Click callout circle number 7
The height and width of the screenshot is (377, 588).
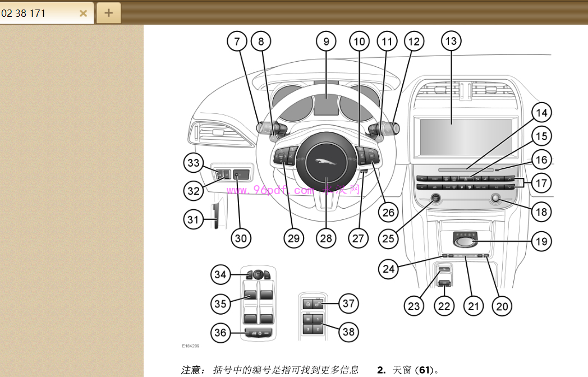(237, 40)
